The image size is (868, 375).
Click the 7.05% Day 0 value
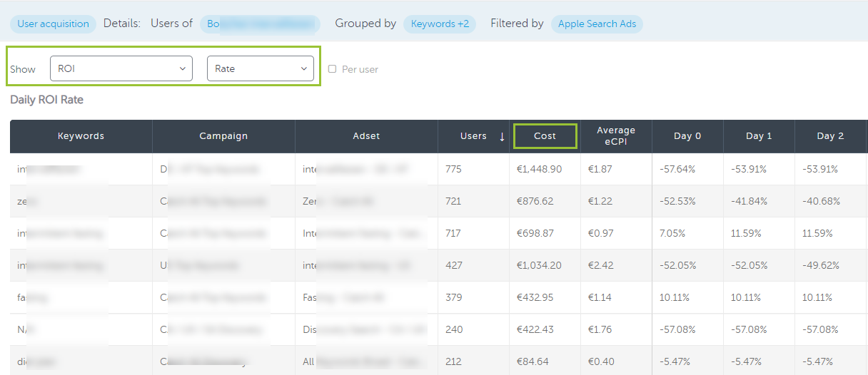672,233
